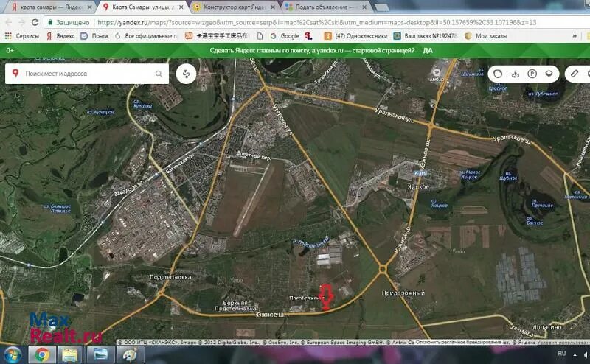Image resolution: width=590 pixels, height=364 pixels.
Task: Click the Yandex pin logo in search box
Action: [15, 73]
